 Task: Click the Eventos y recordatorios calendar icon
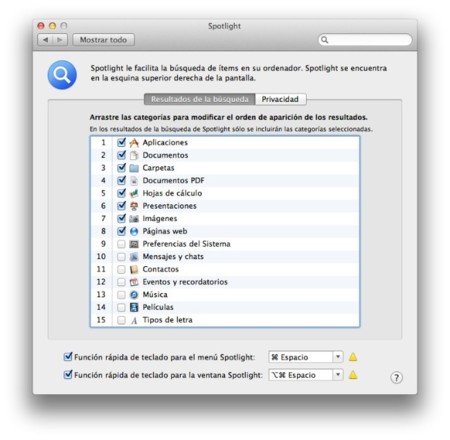(134, 282)
